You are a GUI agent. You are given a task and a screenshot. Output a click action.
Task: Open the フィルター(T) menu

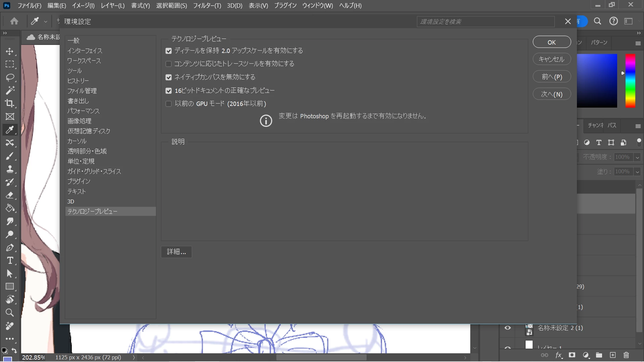(x=207, y=6)
